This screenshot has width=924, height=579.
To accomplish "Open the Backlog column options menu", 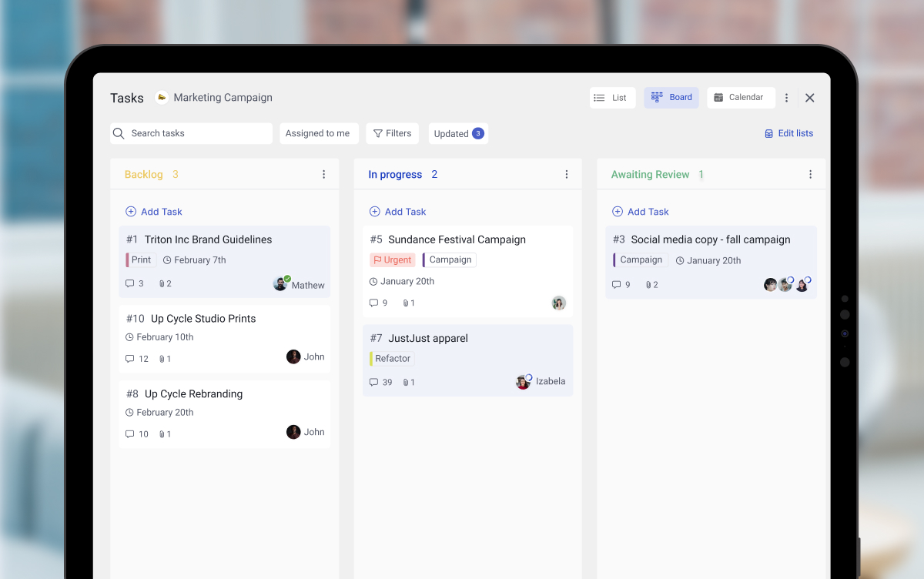I will pos(323,174).
